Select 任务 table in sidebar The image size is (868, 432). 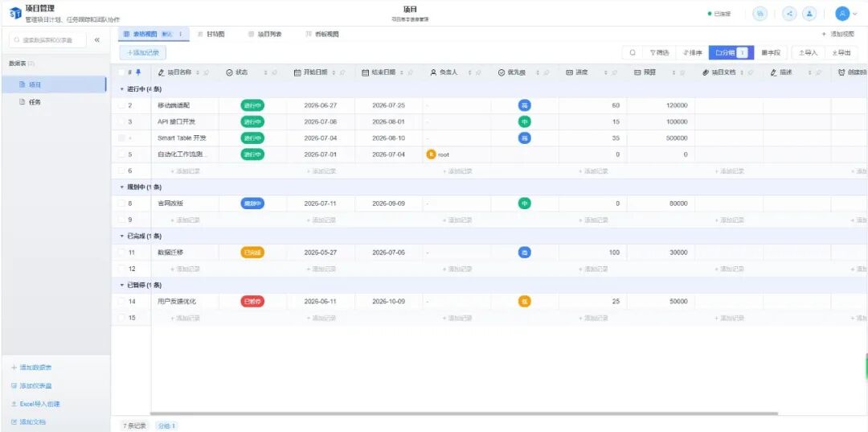(x=54, y=102)
